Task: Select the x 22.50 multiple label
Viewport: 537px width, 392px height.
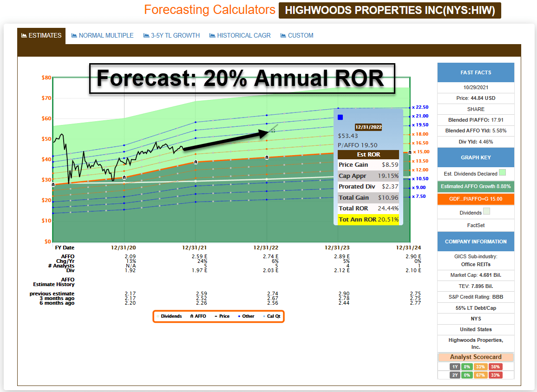Action: [x=420, y=107]
